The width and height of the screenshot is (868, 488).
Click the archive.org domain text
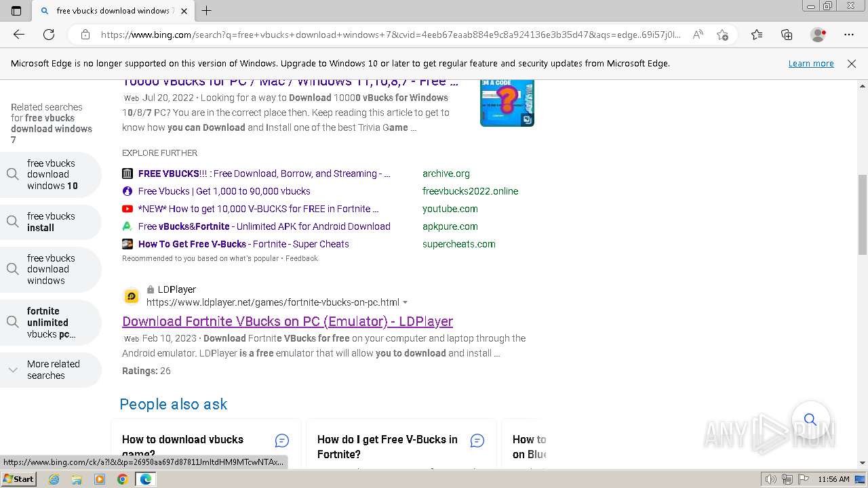pyautogui.click(x=446, y=174)
